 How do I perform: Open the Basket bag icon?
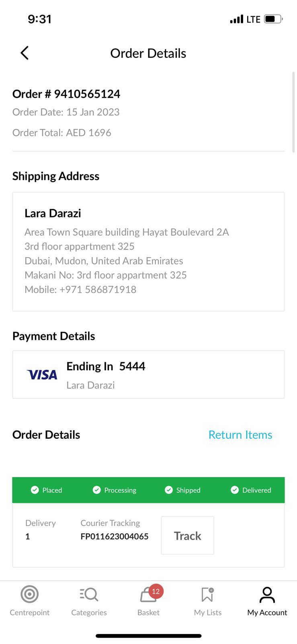[147, 596]
